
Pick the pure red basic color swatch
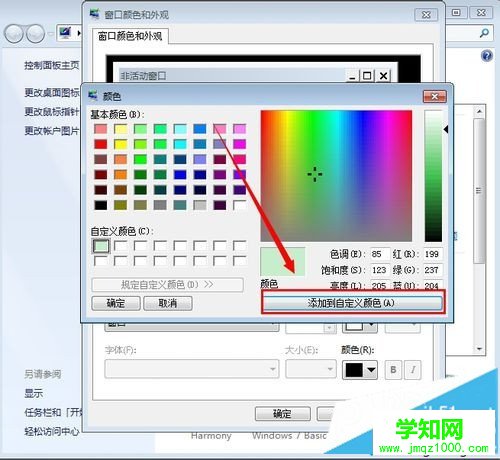tap(101, 144)
